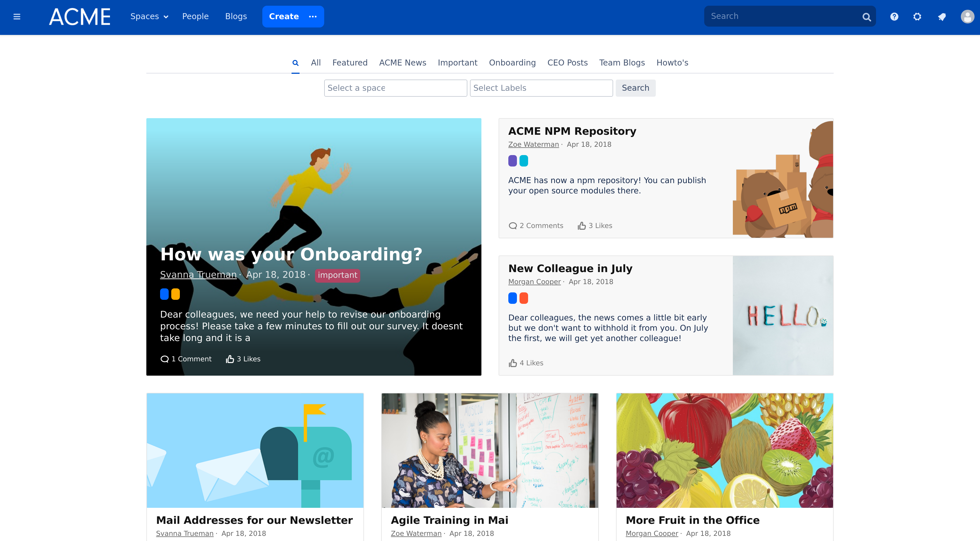Open the Select Labels combo box
980x541 pixels.
(541, 88)
